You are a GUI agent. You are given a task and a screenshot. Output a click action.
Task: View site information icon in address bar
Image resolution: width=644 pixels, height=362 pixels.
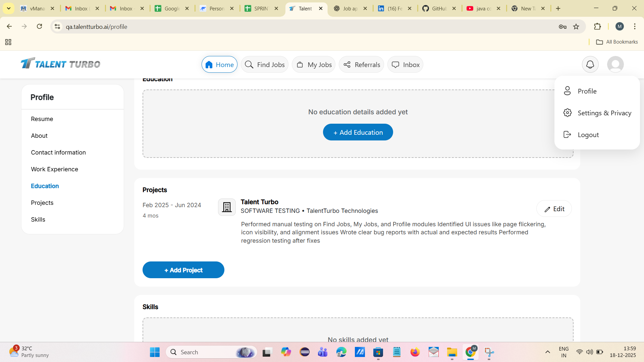point(57,26)
